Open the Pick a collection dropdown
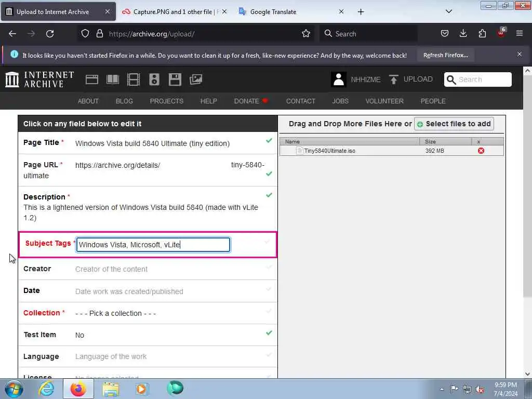 [x=116, y=313]
